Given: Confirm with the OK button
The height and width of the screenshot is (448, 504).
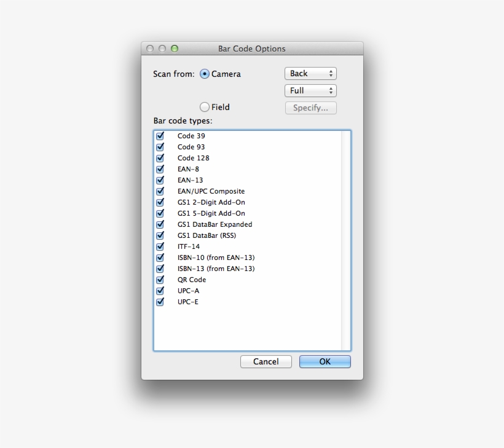Looking at the screenshot, I should (325, 362).
